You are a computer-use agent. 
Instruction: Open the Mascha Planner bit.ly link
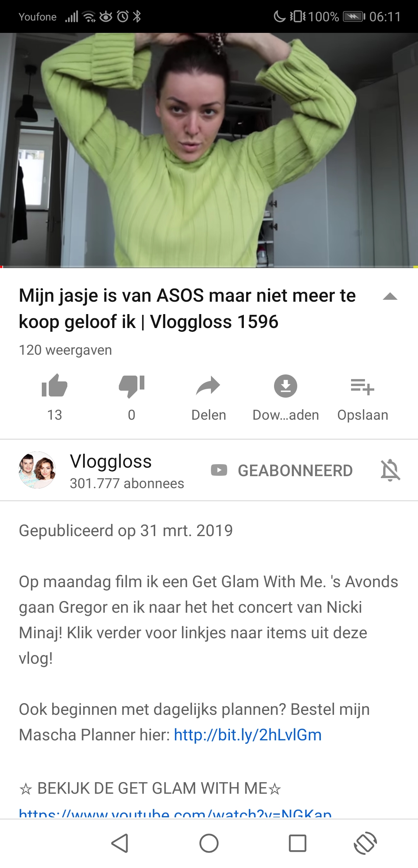point(248,735)
